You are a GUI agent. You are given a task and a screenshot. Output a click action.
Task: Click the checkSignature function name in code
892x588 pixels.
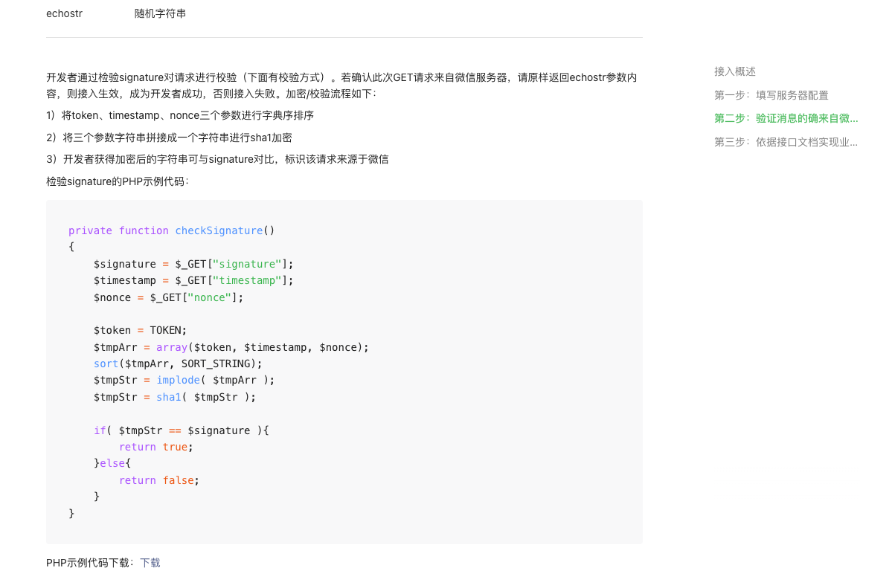tap(219, 230)
